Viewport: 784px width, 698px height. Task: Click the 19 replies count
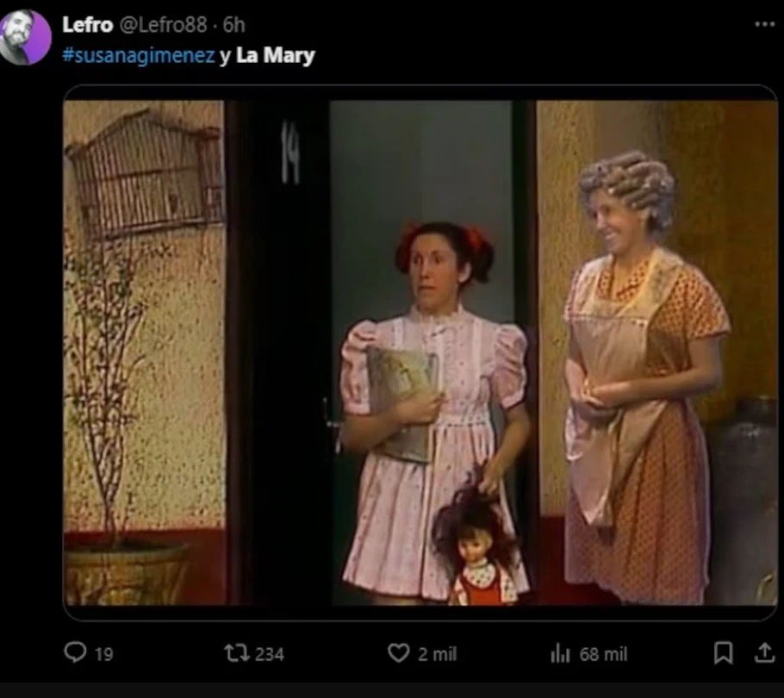point(104,654)
